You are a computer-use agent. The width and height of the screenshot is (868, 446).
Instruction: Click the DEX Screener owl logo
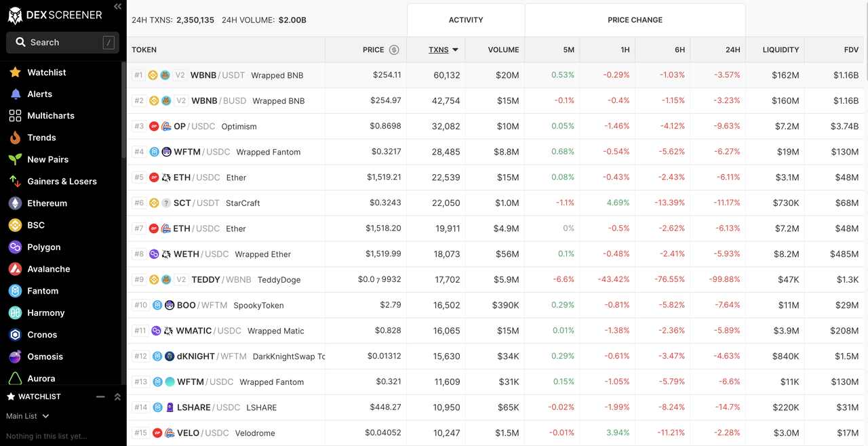point(15,15)
